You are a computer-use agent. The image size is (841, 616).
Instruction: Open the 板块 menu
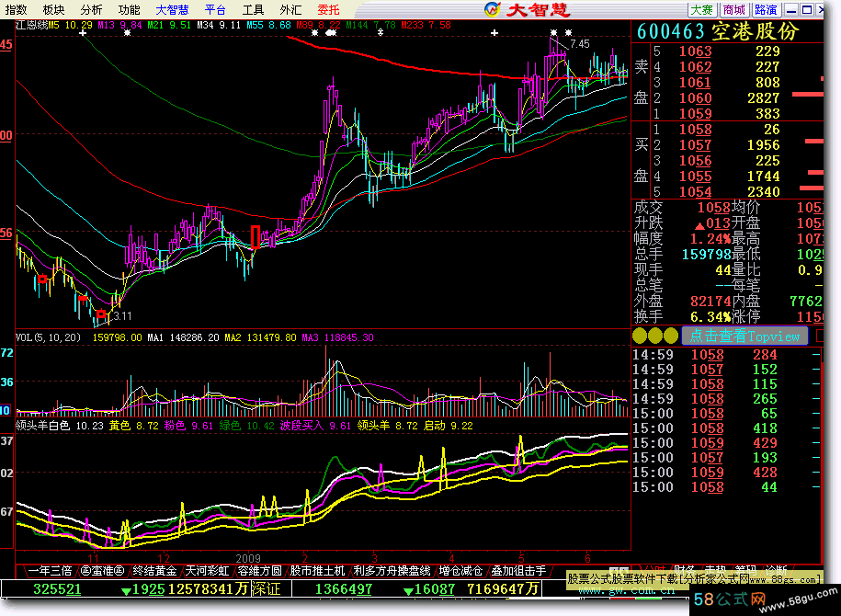click(x=53, y=10)
